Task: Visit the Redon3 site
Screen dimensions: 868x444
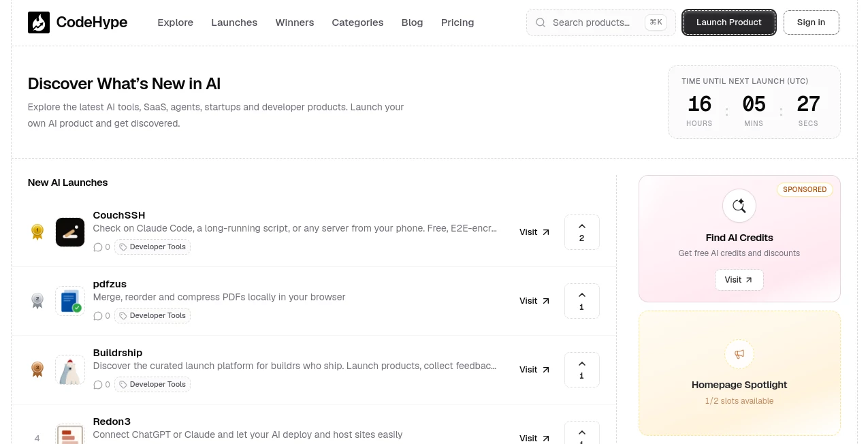Action: (x=534, y=438)
